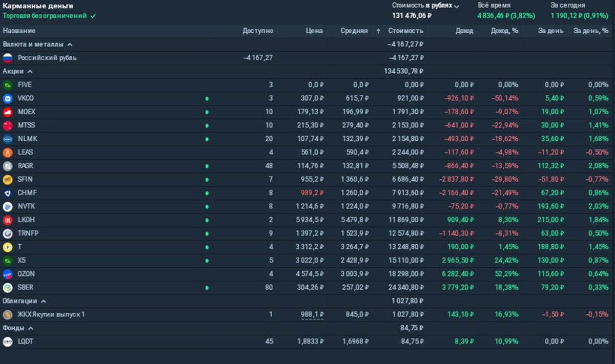Viewport: 615px width, 364px height.
Task: Click the NLMK stock logo icon
Action: pos(8,139)
